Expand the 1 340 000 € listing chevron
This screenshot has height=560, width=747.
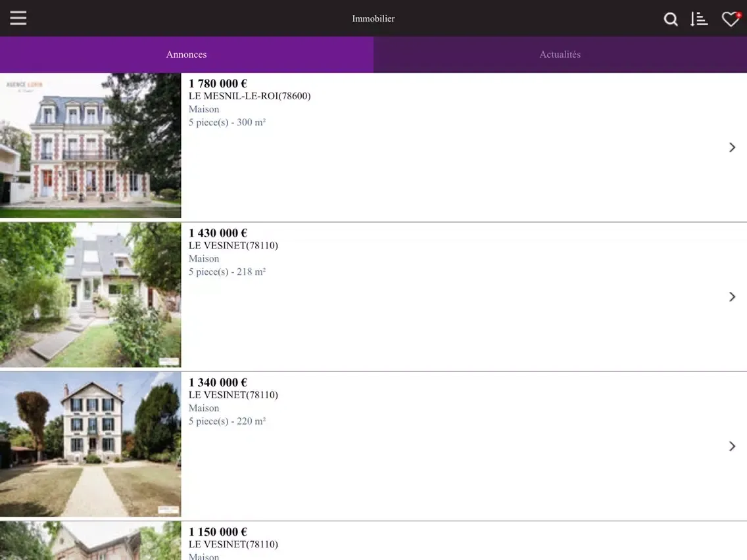(x=732, y=446)
